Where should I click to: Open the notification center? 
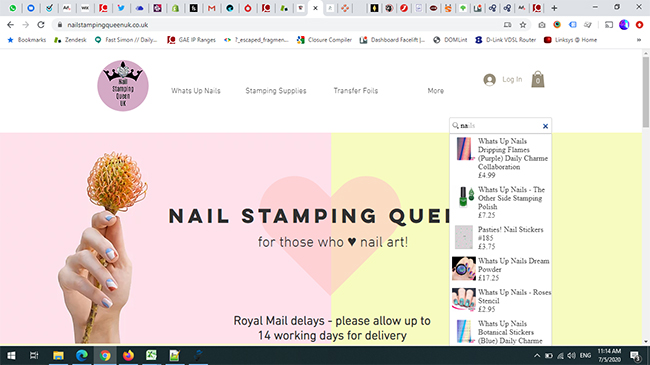tap(635, 355)
